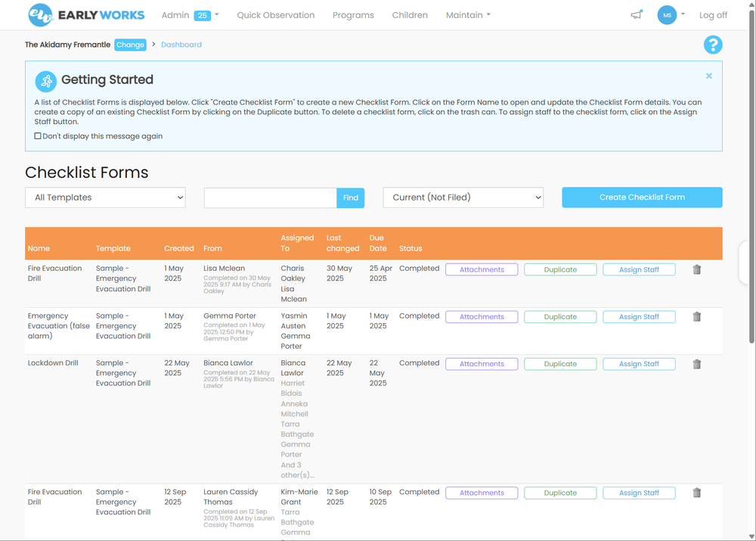The width and height of the screenshot is (756, 541).
Task: Expand the Maintain menu
Action: tap(468, 15)
